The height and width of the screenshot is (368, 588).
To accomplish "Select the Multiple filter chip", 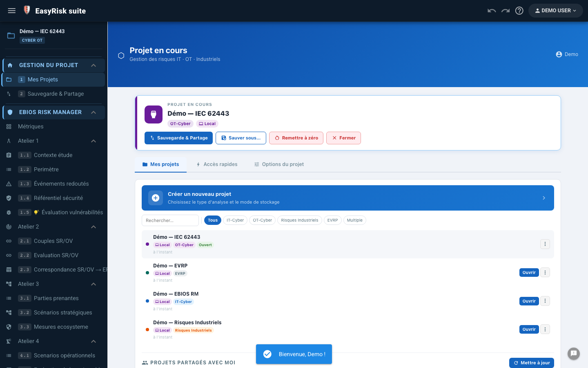I will [355, 220].
